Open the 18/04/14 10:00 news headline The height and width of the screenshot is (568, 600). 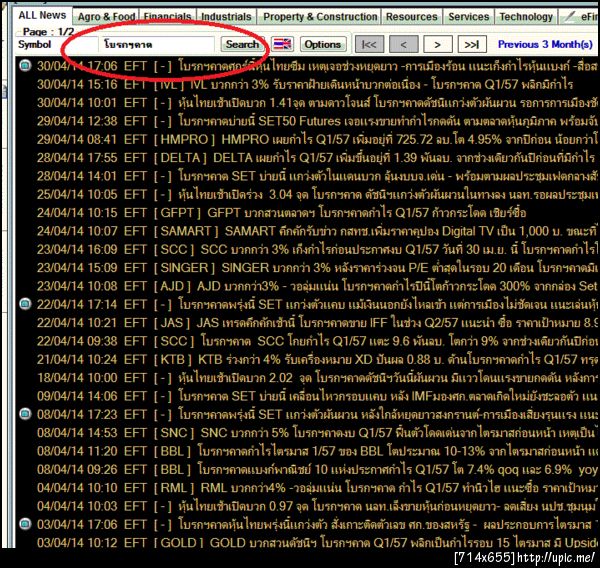316,377
